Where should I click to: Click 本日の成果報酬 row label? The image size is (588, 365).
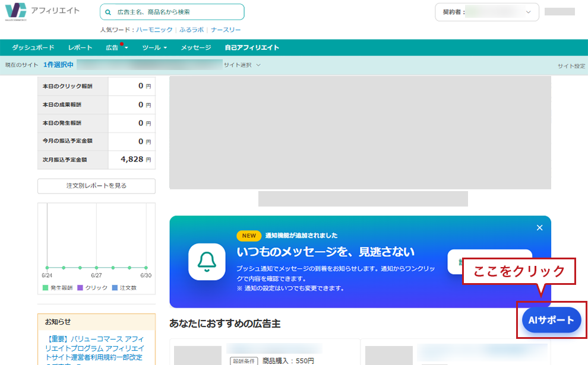coord(62,104)
